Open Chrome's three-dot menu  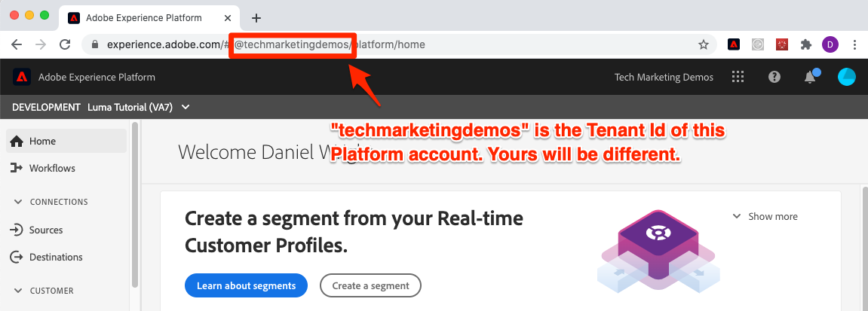854,44
